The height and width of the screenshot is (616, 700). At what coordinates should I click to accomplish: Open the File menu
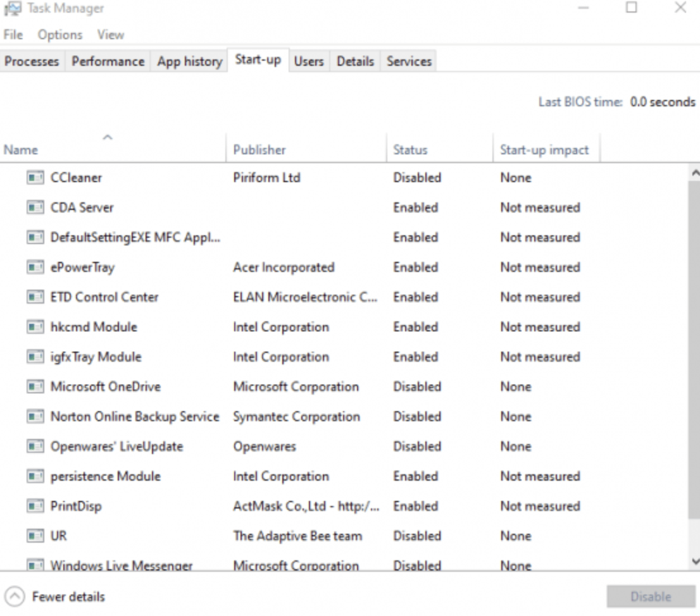pos(13,35)
